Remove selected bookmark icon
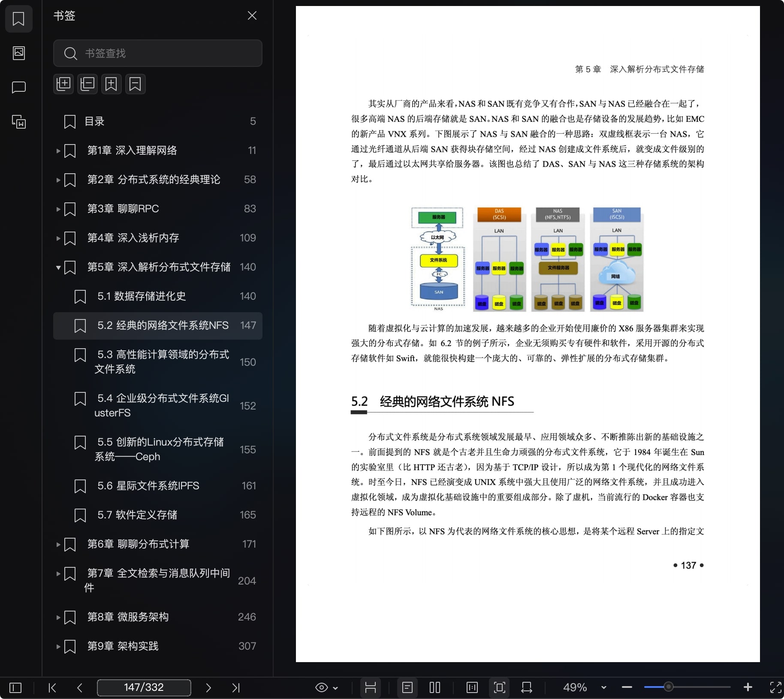The width and height of the screenshot is (784, 699). point(136,84)
